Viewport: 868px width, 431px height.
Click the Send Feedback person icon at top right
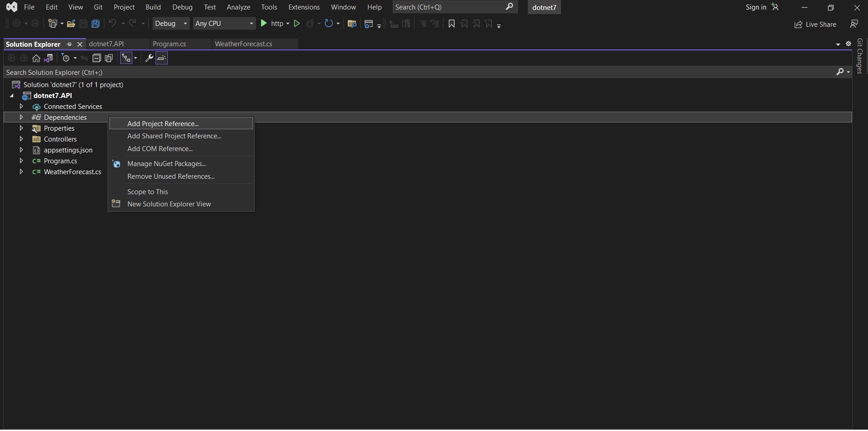[x=854, y=24]
